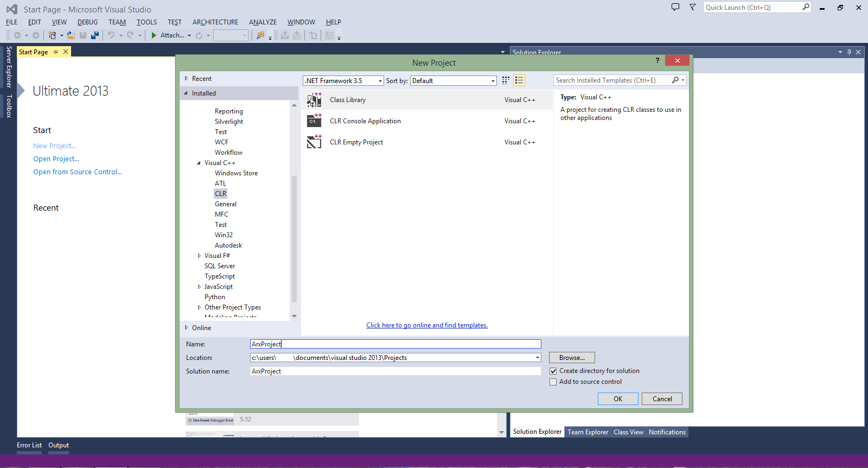Expand the Online section in dialog
Screen dimensions: 868x468
coord(186,328)
